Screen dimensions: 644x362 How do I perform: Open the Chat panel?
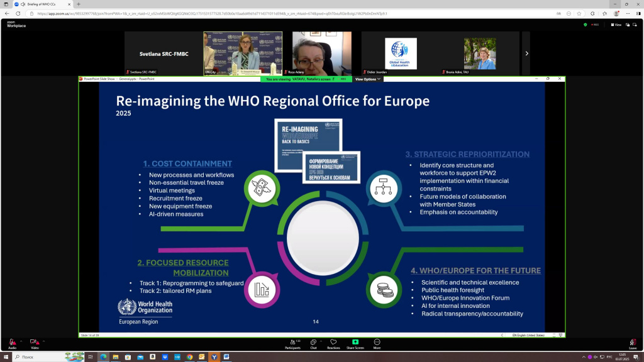point(313,343)
